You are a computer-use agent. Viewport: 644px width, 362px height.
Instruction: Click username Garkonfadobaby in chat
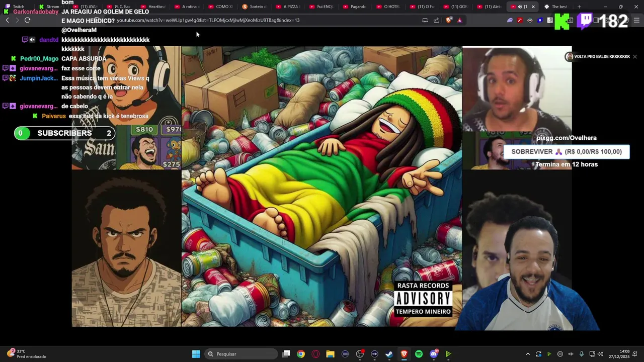(x=35, y=12)
